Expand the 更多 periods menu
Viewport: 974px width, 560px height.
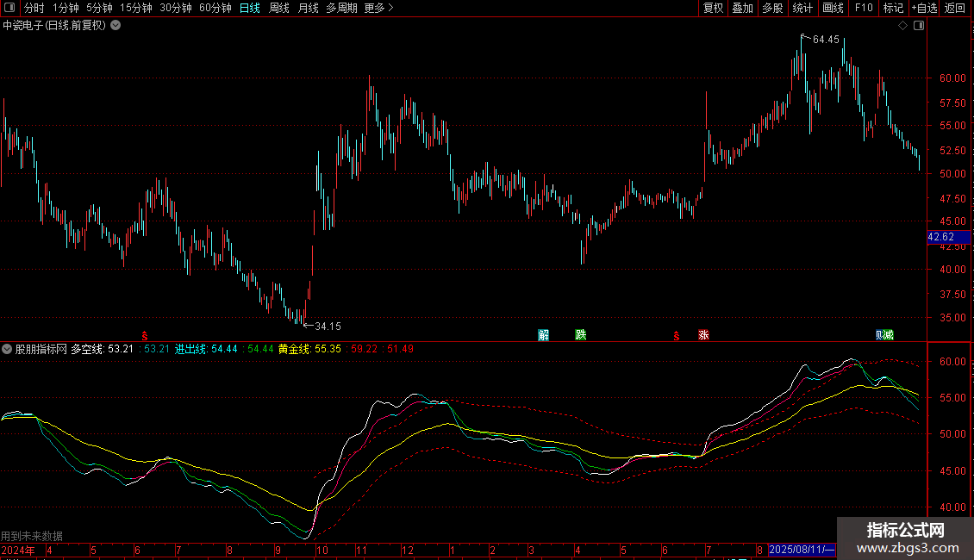tap(378, 8)
